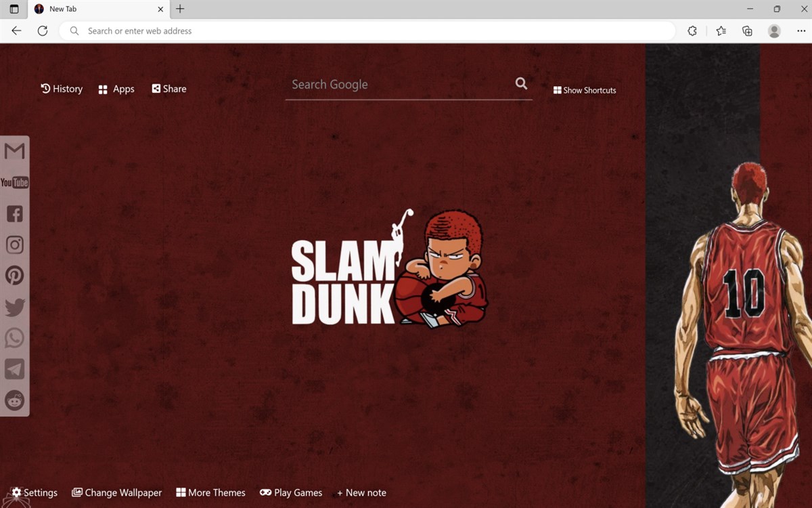Screen dimensions: 812x508
Task: Open Pinterest from the sidebar
Action: 14,275
